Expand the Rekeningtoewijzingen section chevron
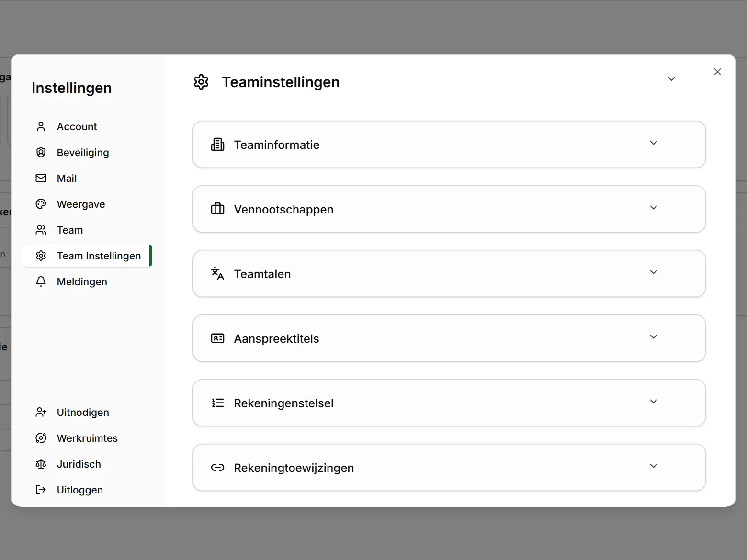This screenshot has width=747, height=560. (x=654, y=466)
